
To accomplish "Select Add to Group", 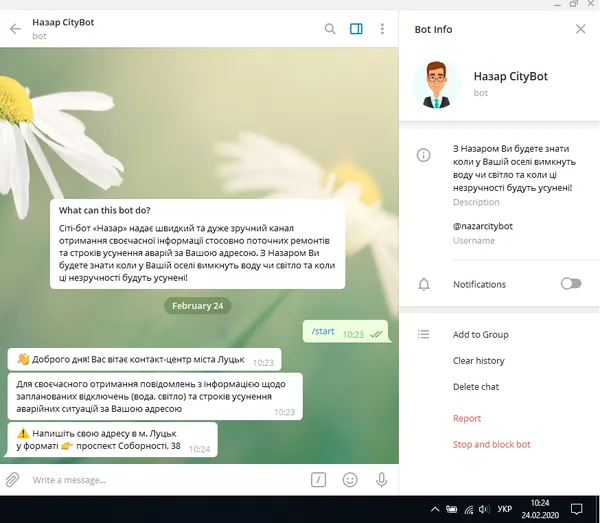I will [x=481, y=335].
